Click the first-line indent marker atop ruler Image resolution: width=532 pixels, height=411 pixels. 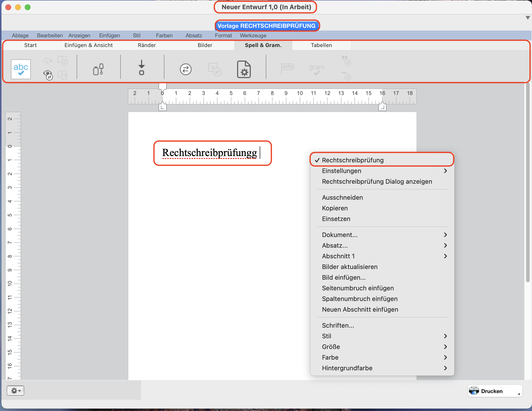[x=162, y=87]
